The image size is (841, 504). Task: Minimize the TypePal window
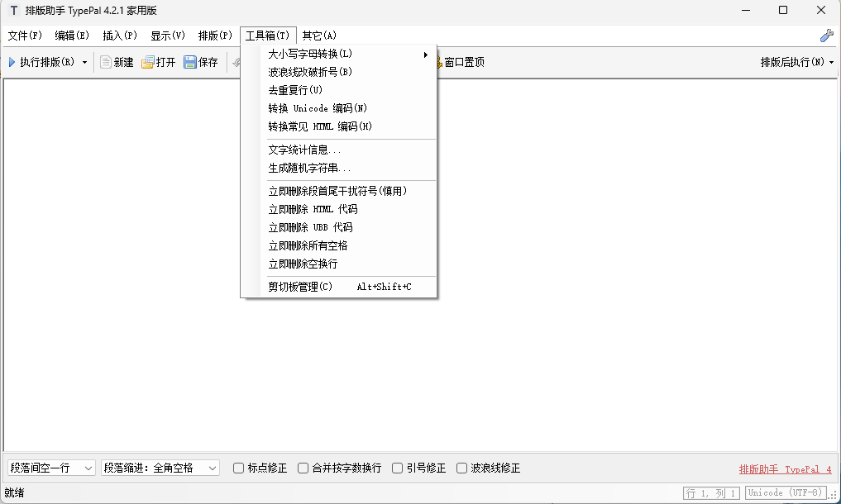746,10
